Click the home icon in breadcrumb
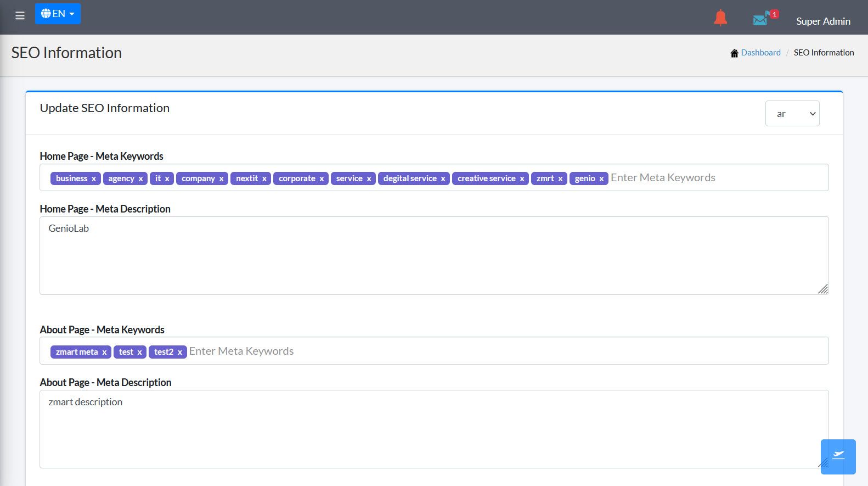The height and width of the screenshot is (486, 868). (x=734, y=53)
